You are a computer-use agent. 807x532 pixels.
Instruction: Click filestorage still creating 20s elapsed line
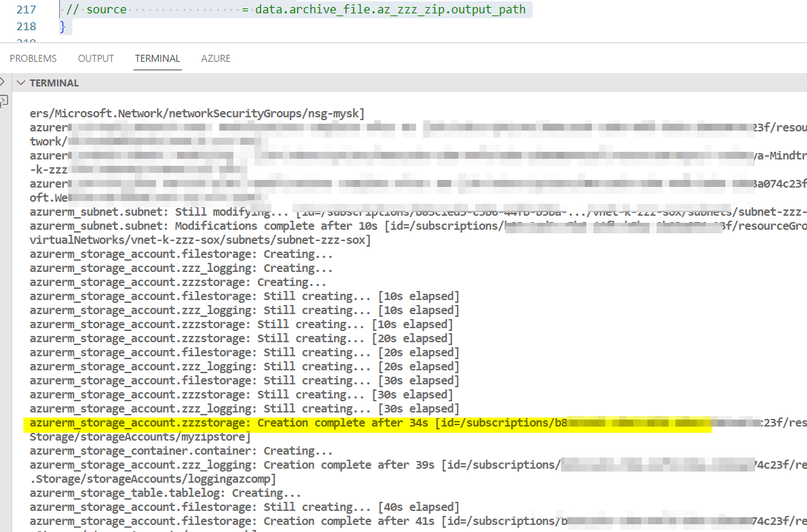pyautogui.click(x=245, y=352)
